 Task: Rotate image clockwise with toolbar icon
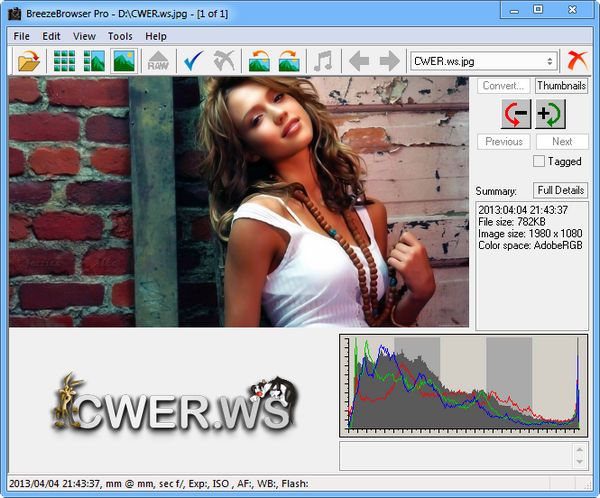coord(289,61)
